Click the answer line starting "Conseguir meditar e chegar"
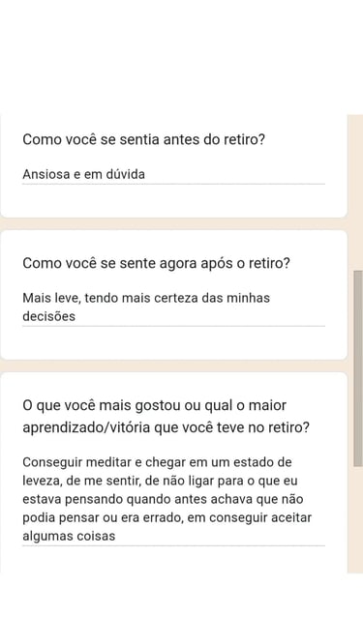This screenshot has height=644, width=363. [157, 462]
